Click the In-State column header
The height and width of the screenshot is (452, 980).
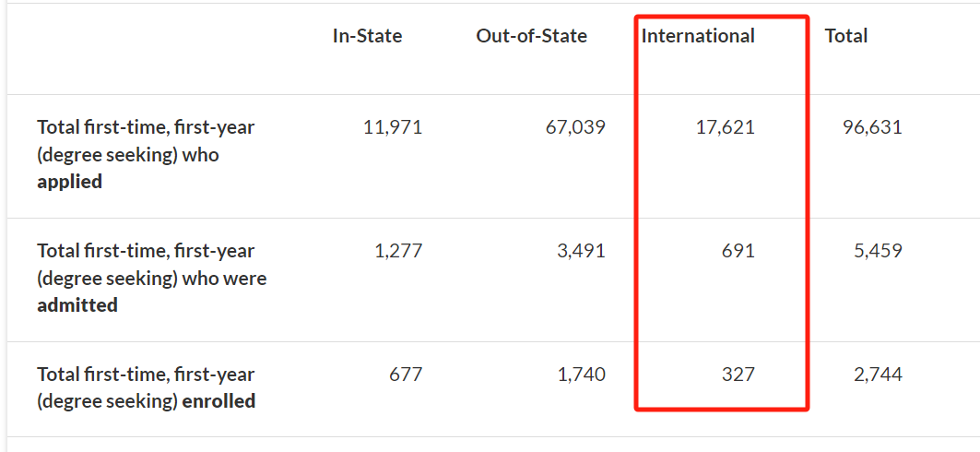point(367,36)
